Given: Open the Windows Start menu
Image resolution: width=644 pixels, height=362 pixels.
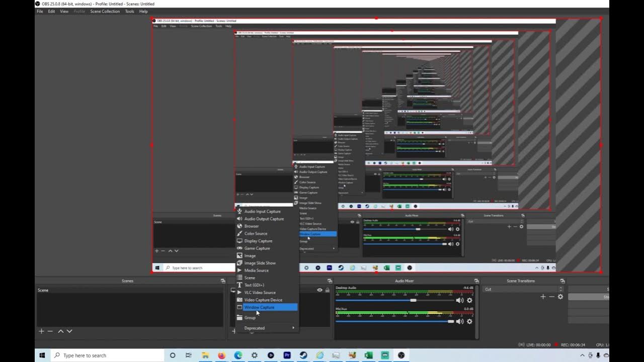Looking at the screenshot, I should (43, 355).
